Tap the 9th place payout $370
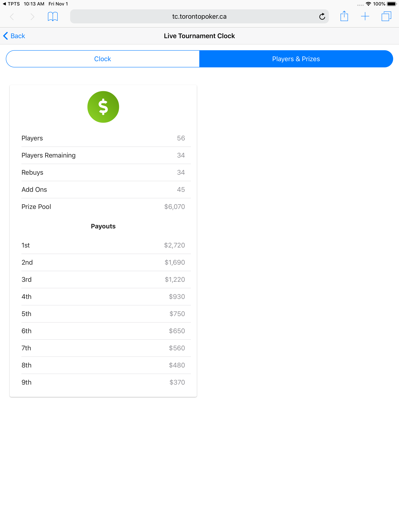The image size is (399, 532). (x=177, y=382)
